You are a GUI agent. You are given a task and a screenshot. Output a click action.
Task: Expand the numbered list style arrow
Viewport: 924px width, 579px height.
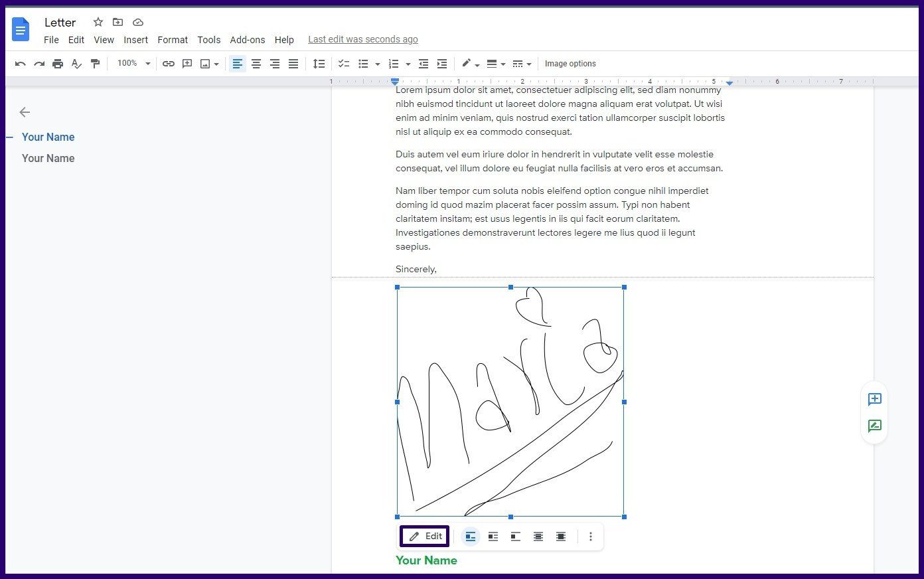408,64
